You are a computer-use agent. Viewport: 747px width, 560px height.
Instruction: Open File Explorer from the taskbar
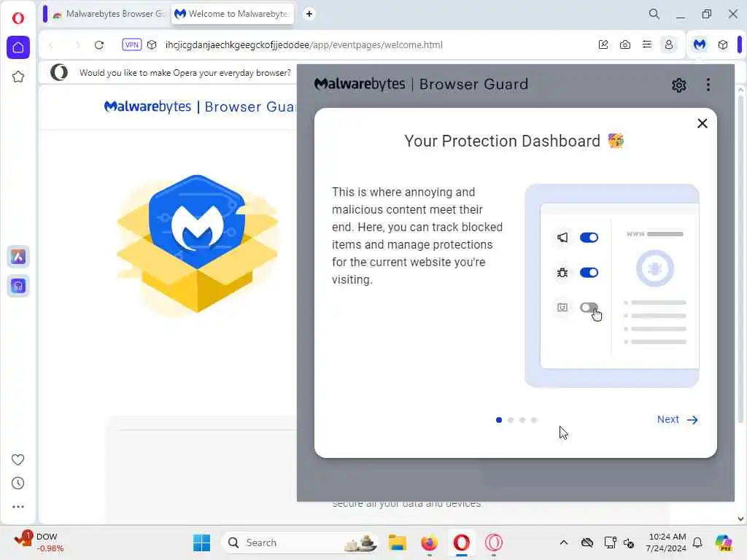coord(397,542)
